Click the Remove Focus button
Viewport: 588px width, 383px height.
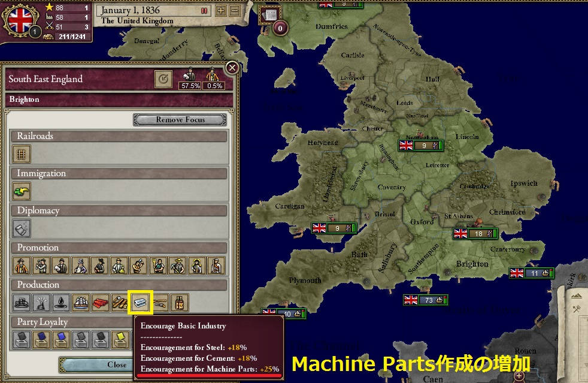click(179, 119)
